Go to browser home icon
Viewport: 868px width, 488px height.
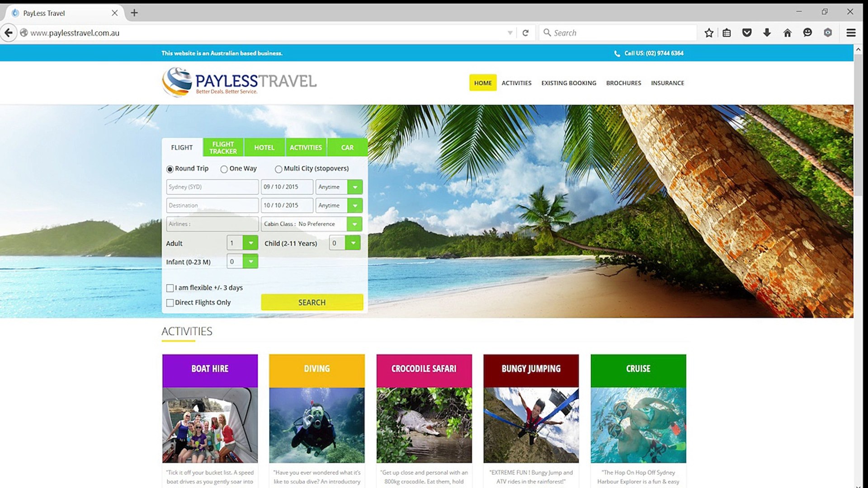(x=787, y=33)
